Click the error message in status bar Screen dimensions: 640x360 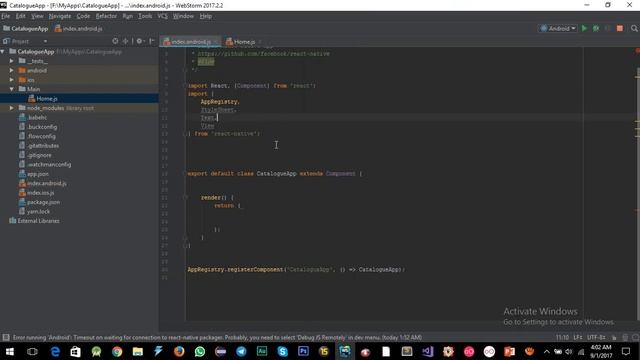point(217,338)
